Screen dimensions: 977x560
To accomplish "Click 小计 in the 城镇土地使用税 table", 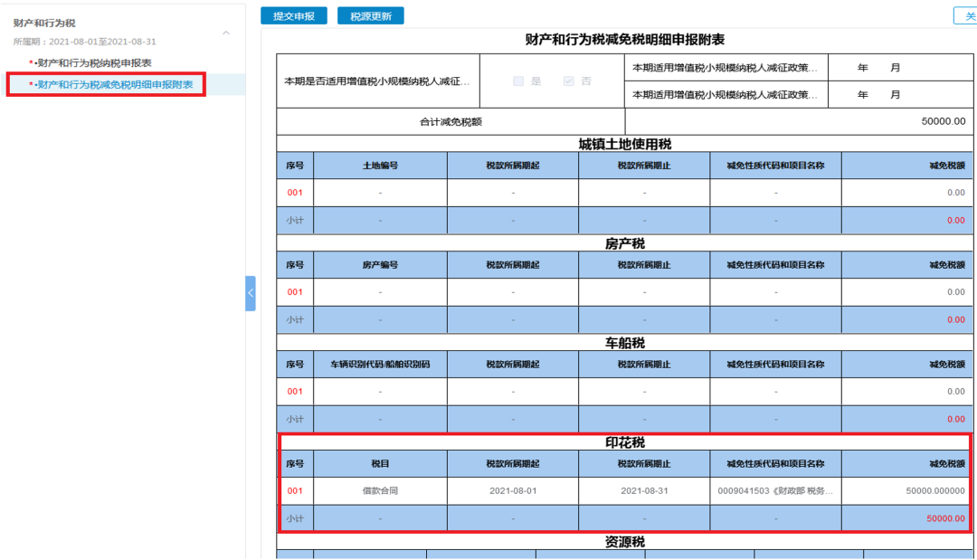I will point(295,221).
